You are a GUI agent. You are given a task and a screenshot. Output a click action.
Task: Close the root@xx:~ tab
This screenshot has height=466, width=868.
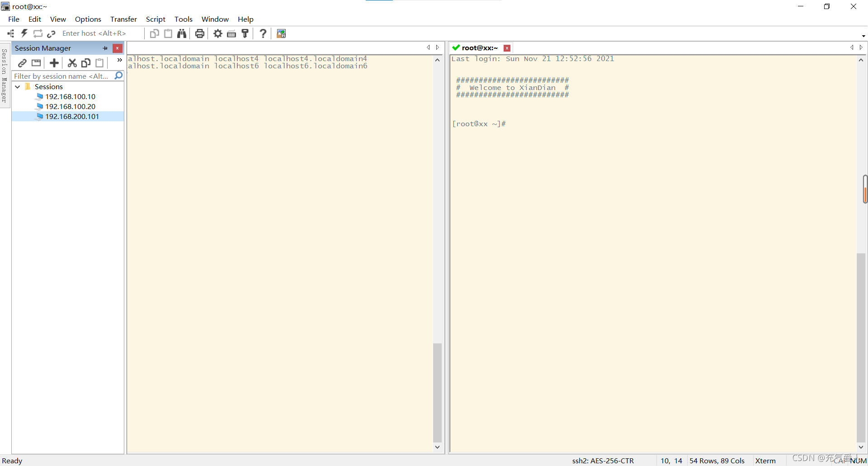(x=507, y=48)
